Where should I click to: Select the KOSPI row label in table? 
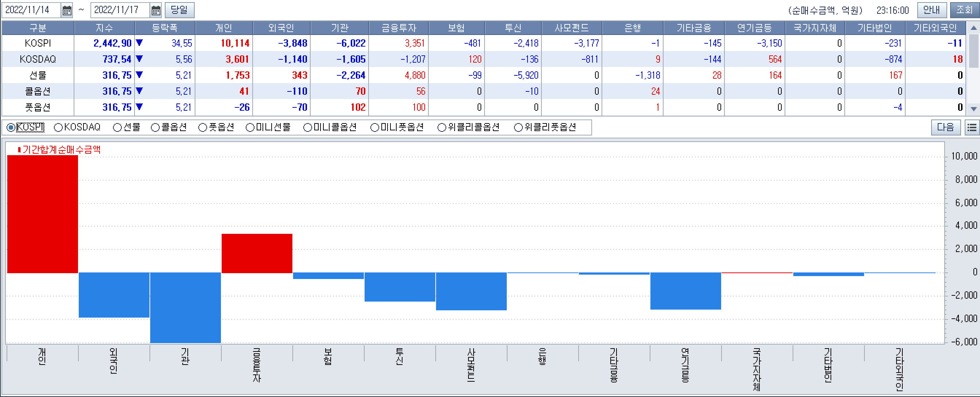38,43
